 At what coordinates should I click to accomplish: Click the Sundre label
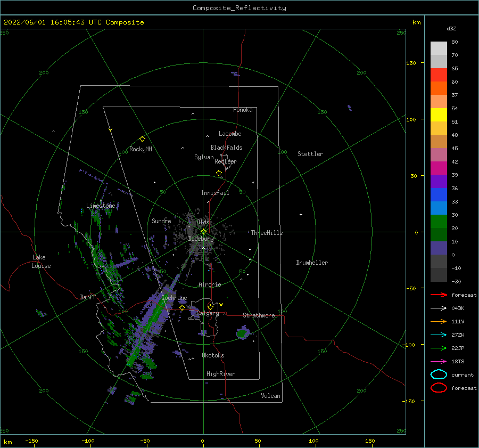click(x=161, y=221)
